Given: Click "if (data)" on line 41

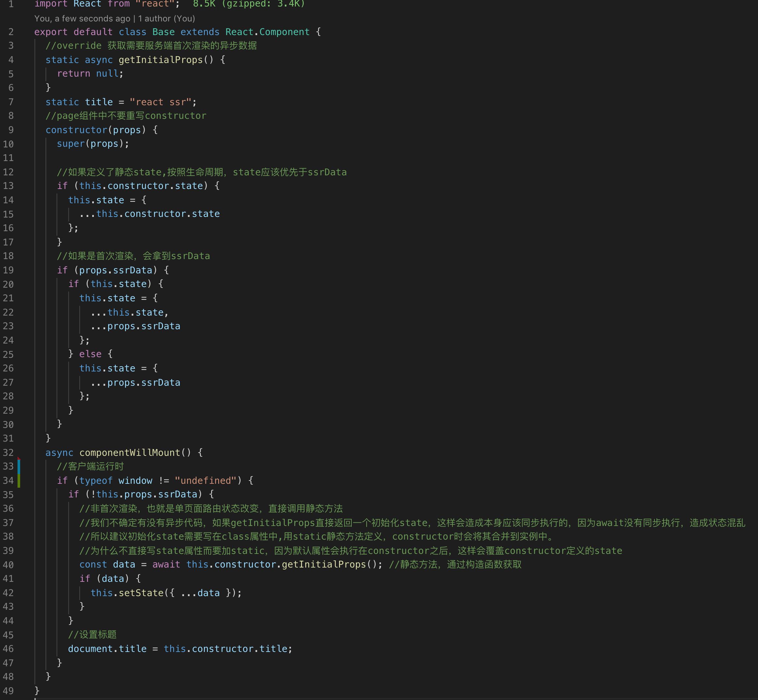Looking at the screenshot, I should (x=105, y=579).
